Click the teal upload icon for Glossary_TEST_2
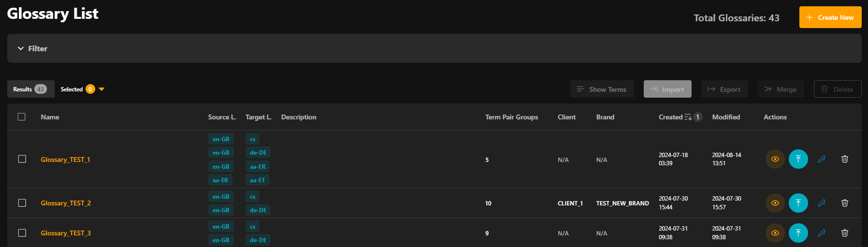The image size is (868, 247). point(798,203)
